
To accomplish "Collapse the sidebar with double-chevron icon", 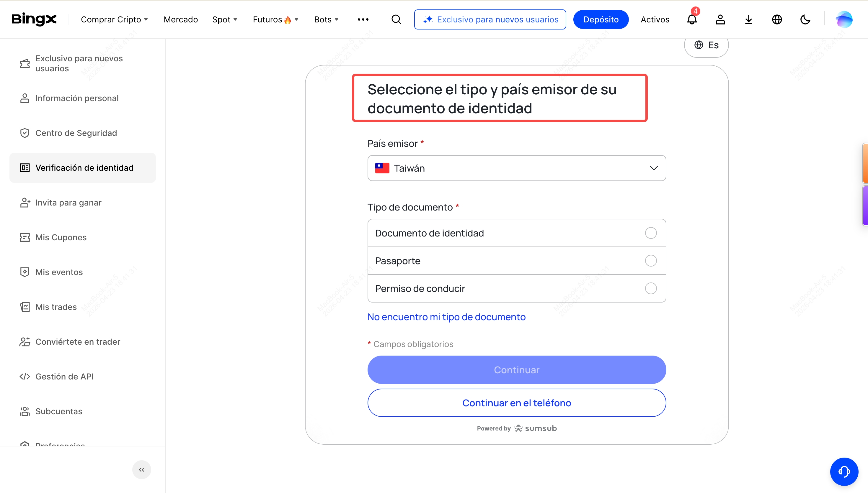I will click(142, 470).
